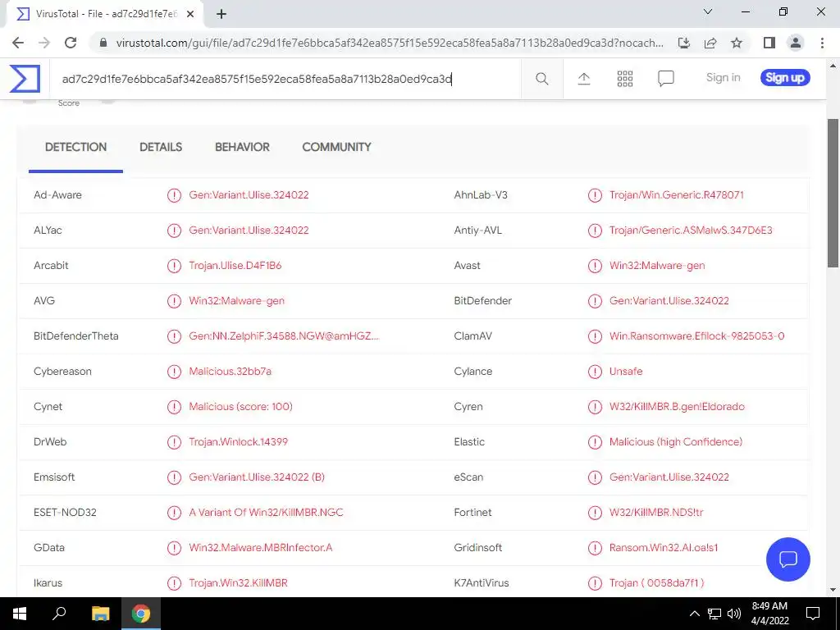Open the Chrome profile avatar
Viewport: 840px width, 630px height.
point(796,43)
